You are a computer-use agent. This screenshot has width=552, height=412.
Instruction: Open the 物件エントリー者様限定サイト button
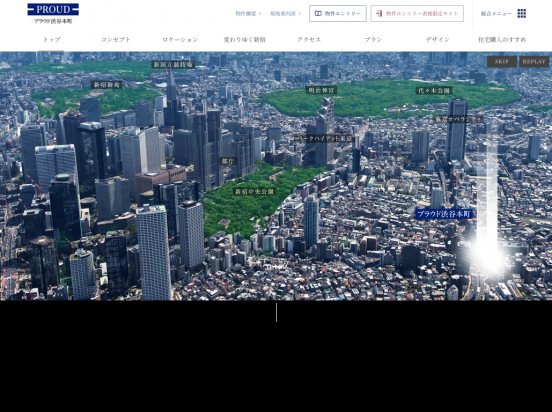coord(417,13)
